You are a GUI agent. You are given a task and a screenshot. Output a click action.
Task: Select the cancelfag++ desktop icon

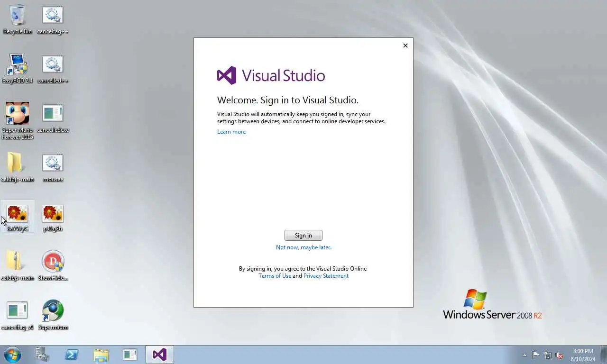click(53, 20)
